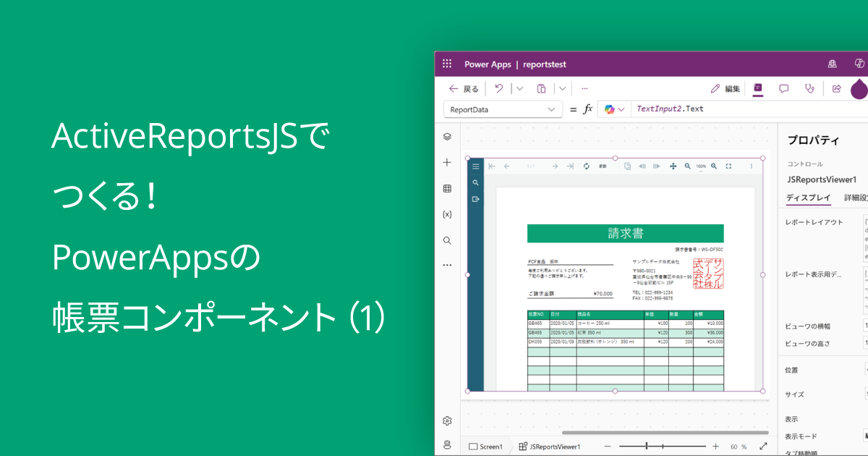Select the Screen1 tab at the bottom
Screen dimensions: 868x456
(487, 447)
